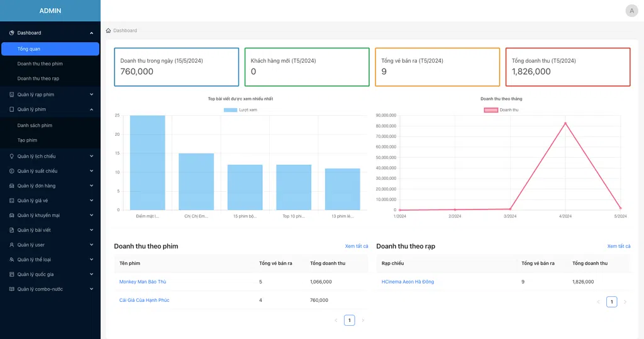Click the Quản lý giá vé icon
The height and width of the screenshot is (339, 644).
11,201
